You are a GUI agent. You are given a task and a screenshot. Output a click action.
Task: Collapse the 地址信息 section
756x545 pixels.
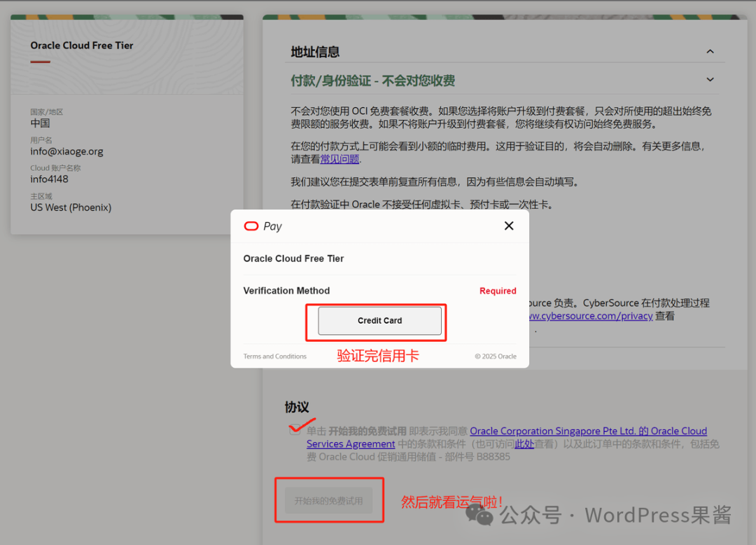[710, 51]
